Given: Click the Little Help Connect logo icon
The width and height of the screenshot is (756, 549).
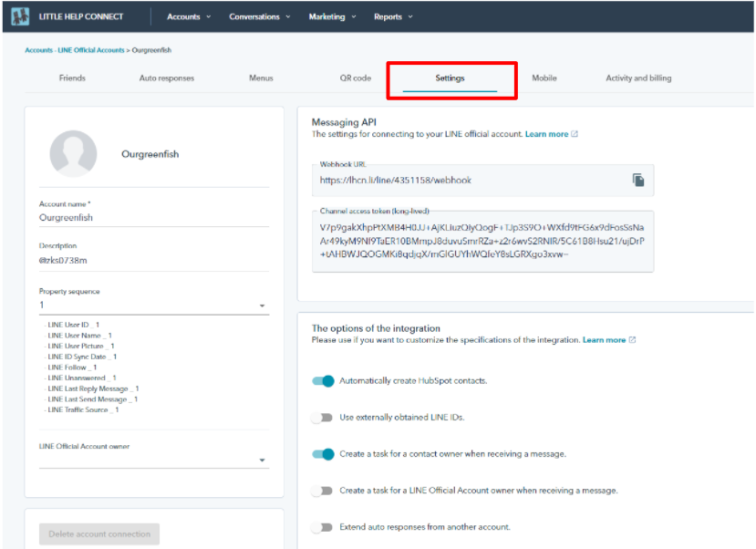Looking at the screenshot, I should pyautogui.click(x=20, y=16).
